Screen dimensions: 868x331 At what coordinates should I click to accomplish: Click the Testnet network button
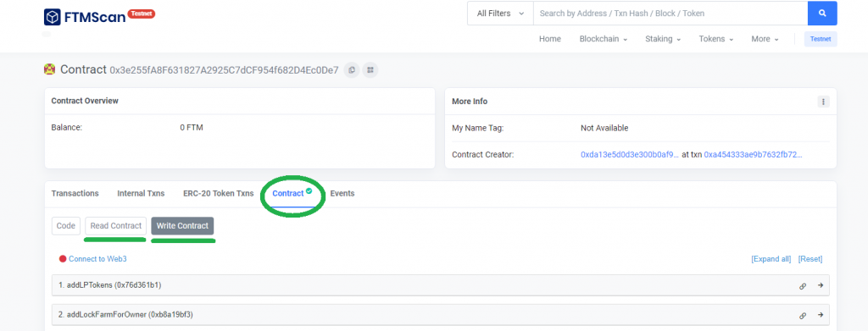(821, 39)
